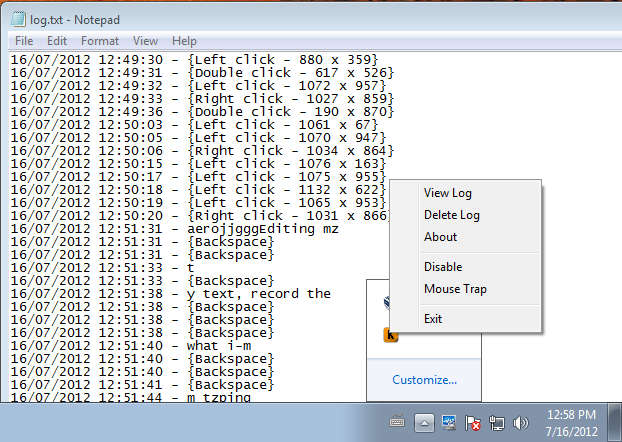The height and width of the screenshot is (442, 622).
Task: Open the Format menu
Action: (100, 41)
